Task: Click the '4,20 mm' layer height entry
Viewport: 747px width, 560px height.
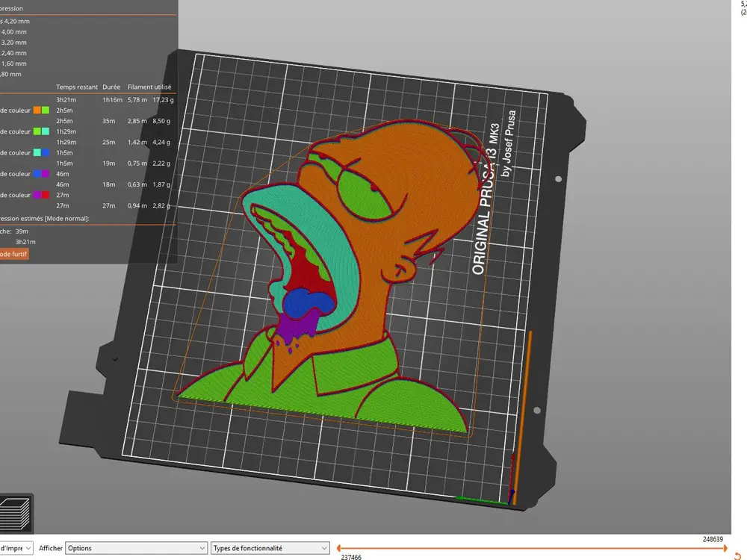Action: coord(16,21)
